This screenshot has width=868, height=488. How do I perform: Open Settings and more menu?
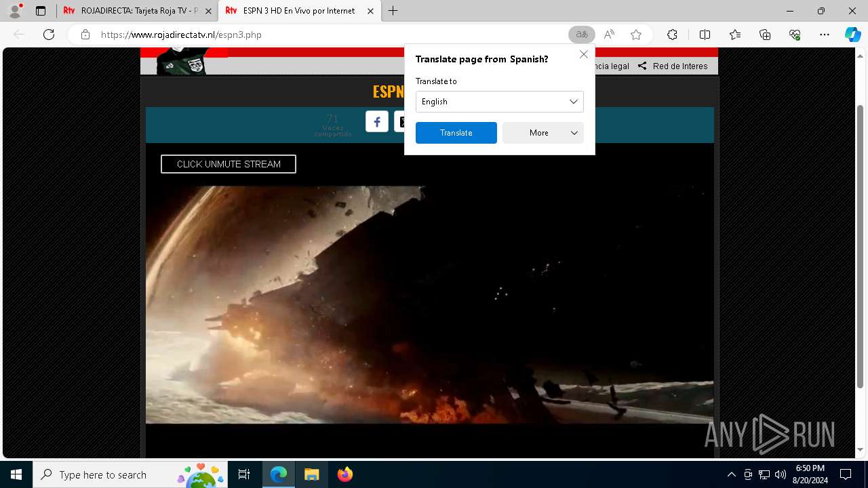(x=825, y=35)
